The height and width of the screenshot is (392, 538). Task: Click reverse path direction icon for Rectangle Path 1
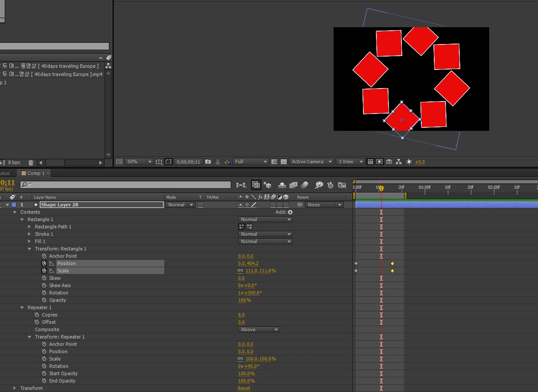click(242, 227)
